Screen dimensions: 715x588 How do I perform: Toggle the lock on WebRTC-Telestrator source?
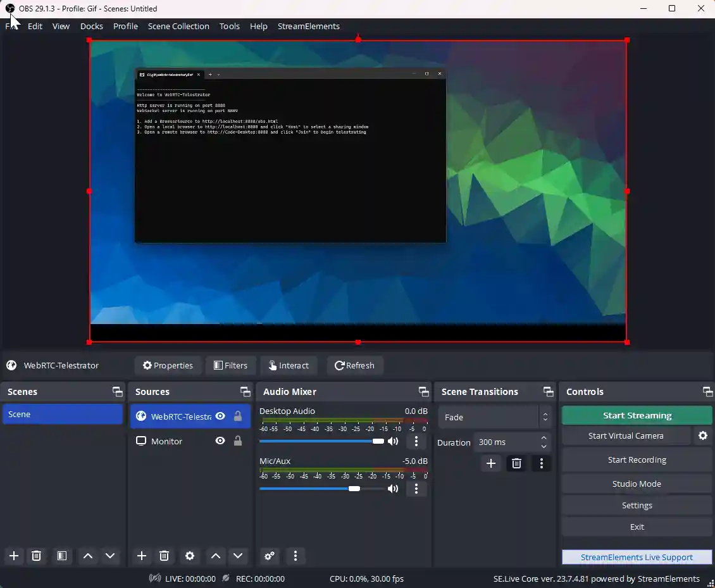point(238,416)
